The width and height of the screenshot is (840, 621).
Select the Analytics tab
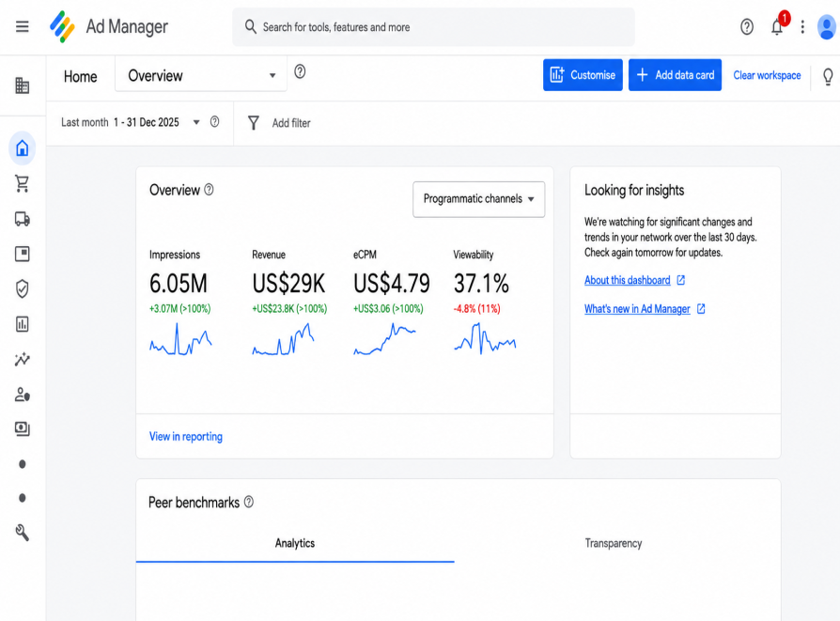tap(295, 543)
